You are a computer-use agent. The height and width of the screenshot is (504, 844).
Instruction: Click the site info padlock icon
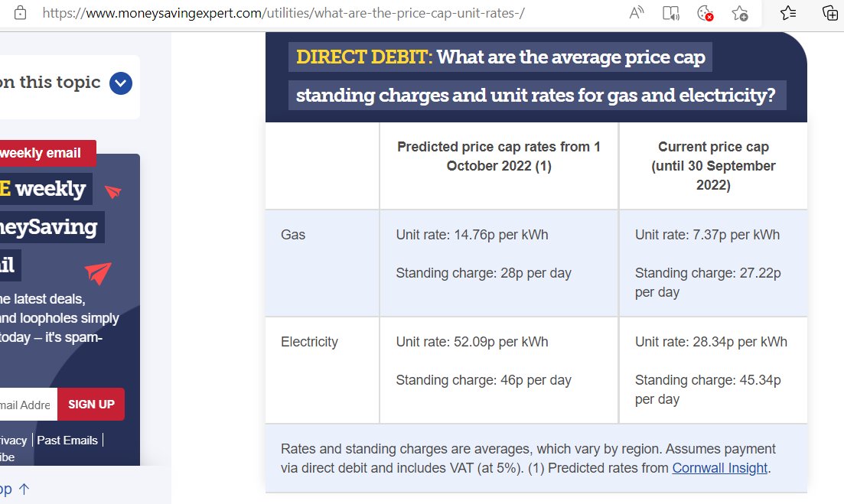click(x=20, y=13)
